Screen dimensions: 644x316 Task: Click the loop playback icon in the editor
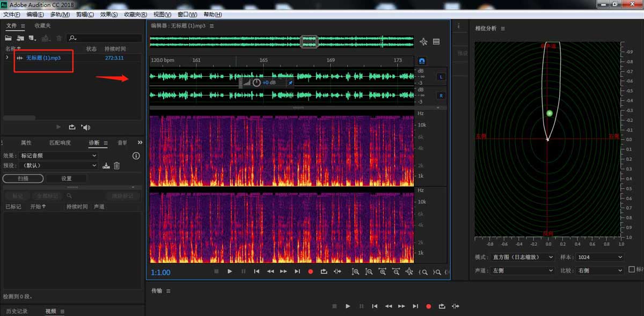coord(324,271)
